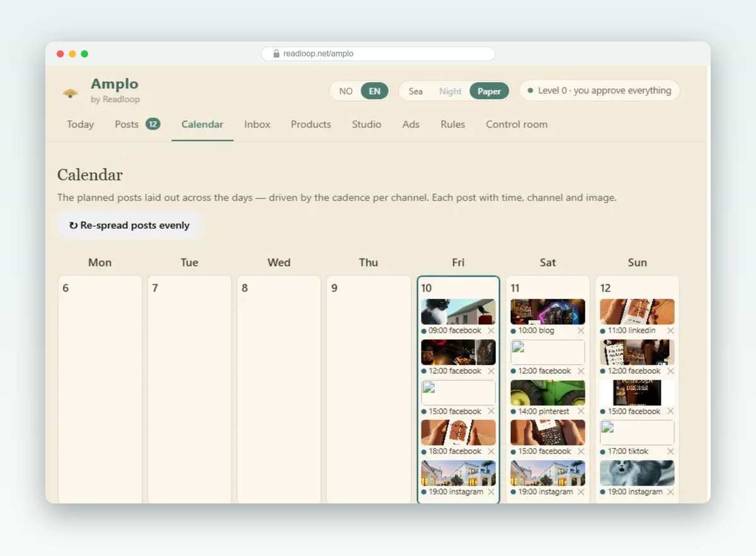The height and width of the screenshot is (556, 756).
Task: Remove the Saturday 15:00 facebook post
Action: click(581, 452)
